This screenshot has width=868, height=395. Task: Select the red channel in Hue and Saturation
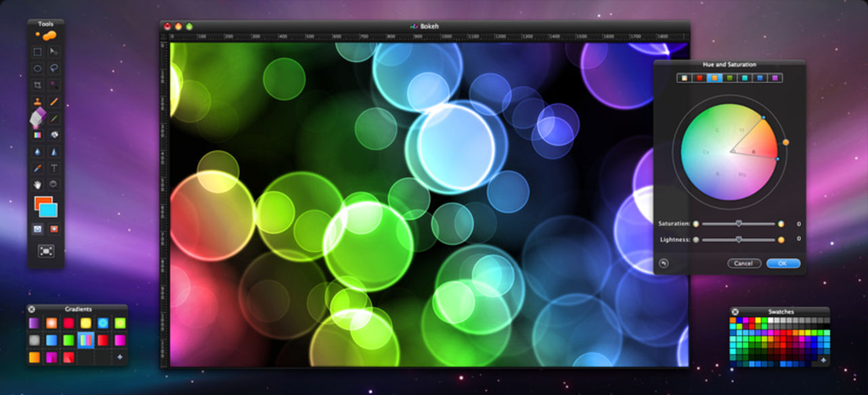(698, 79)
